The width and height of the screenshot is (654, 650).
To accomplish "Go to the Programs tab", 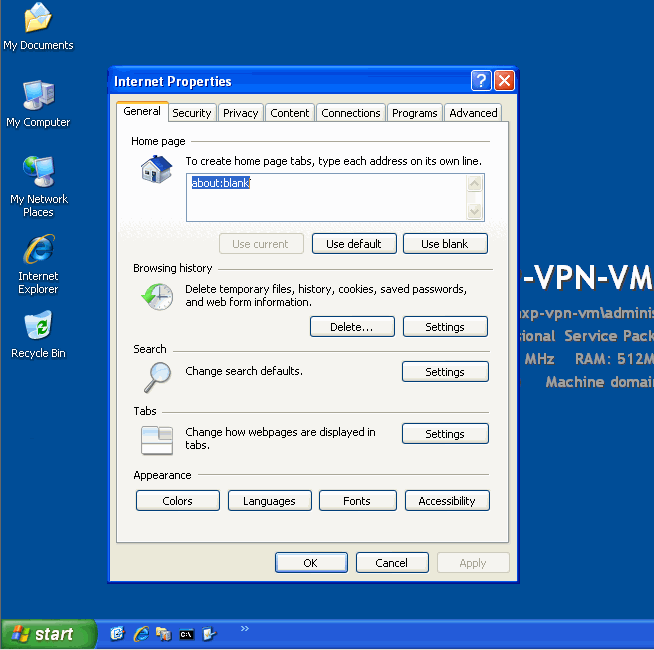I will (x=415, y=113).
